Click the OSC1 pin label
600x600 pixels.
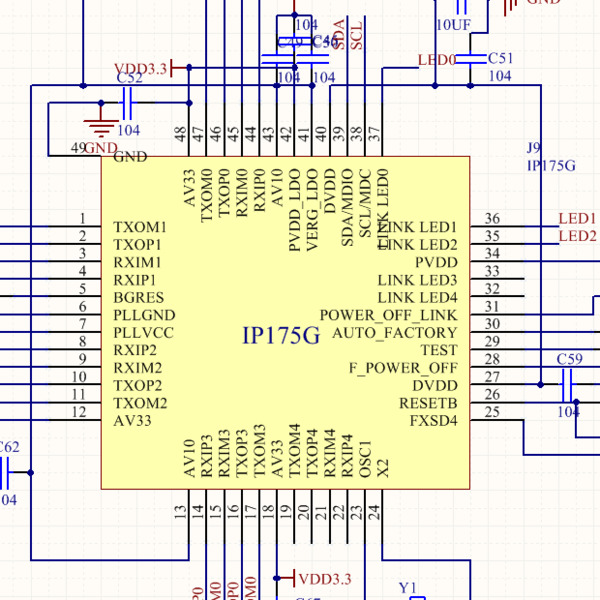click(365, 459)
